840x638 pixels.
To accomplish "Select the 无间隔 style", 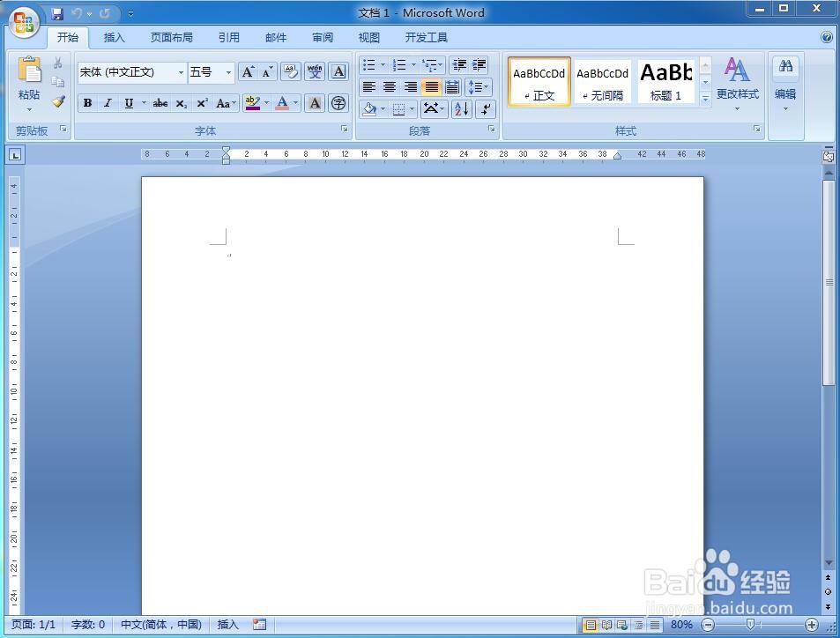I will point(603,81).
